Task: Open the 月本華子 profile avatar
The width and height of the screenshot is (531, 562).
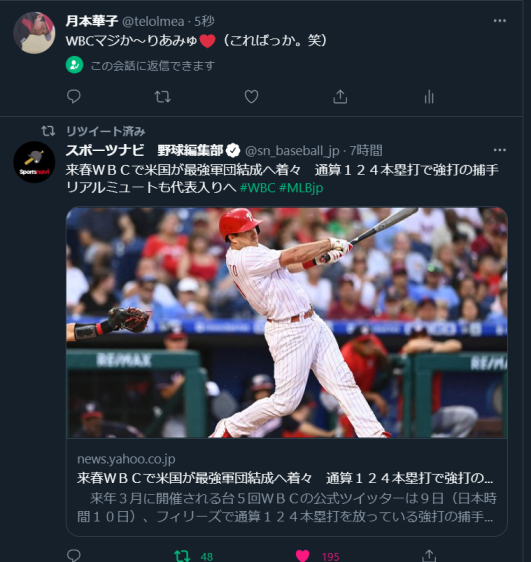Action: 34,33
